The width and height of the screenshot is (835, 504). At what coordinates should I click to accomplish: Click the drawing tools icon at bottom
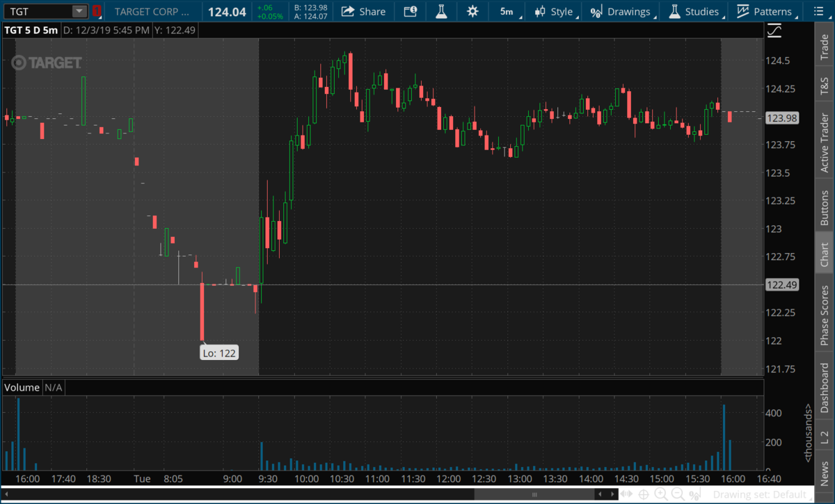694,494
